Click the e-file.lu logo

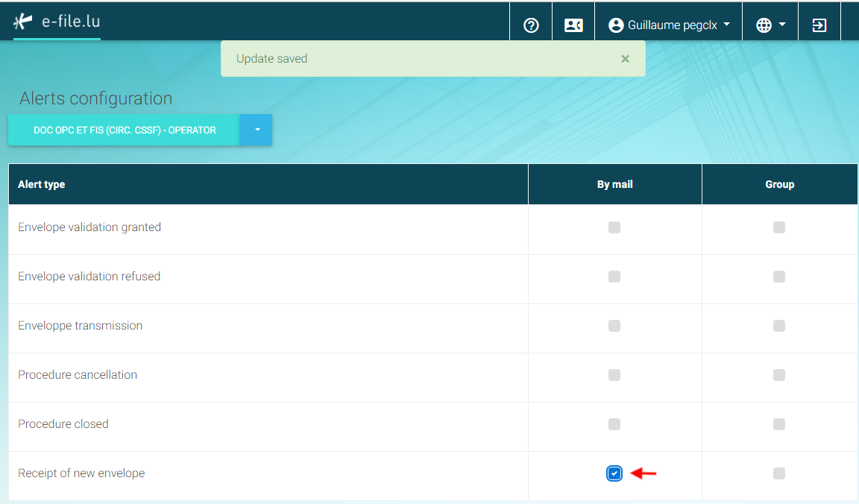click(x=57, y=22)
